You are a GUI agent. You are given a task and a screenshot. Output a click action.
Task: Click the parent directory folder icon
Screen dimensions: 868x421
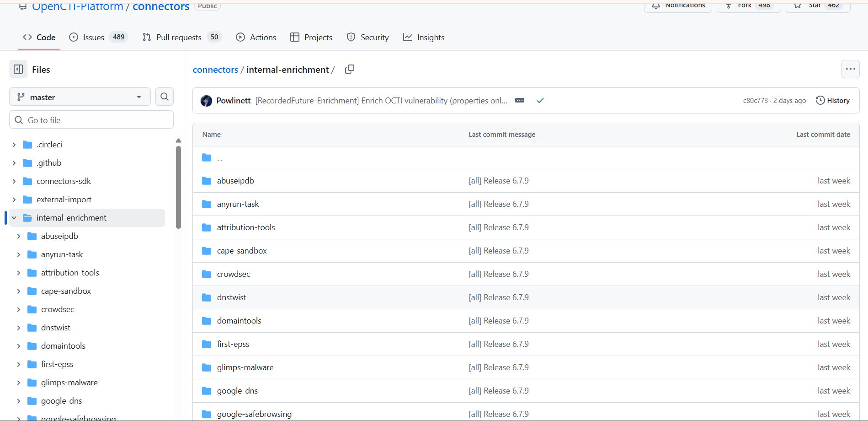(x=207, y=157)
